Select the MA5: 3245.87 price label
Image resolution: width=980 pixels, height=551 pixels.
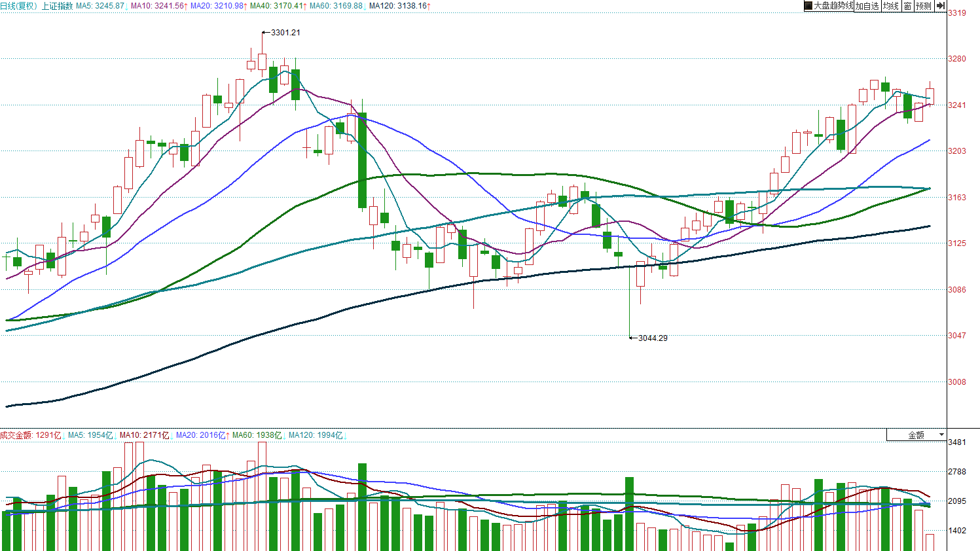100,6
